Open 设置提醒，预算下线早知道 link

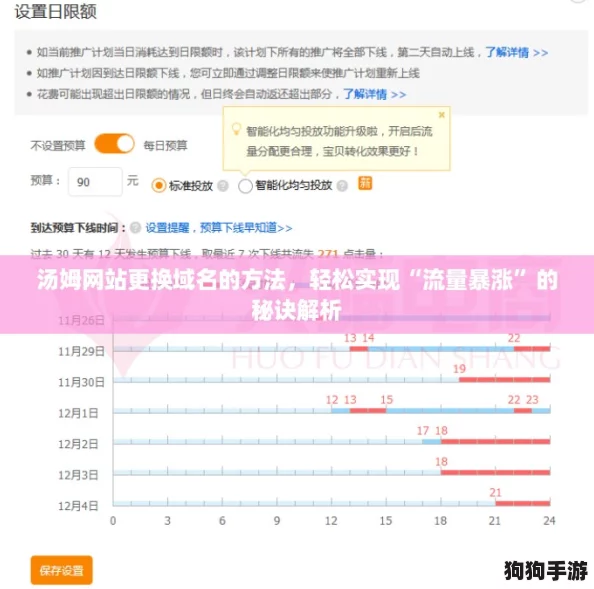click(x=219, y=228)
